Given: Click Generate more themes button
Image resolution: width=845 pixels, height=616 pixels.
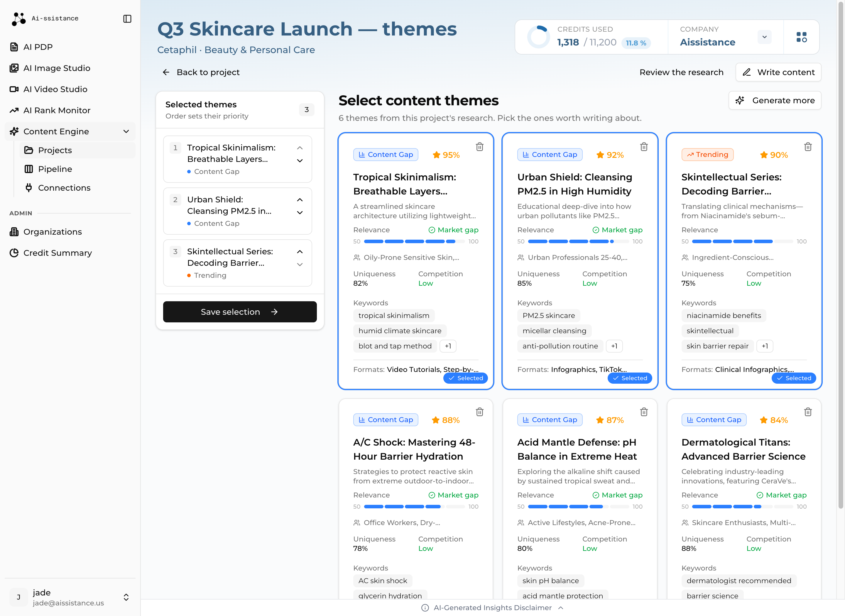Looking at the screenshot, I should pos(775,101).
